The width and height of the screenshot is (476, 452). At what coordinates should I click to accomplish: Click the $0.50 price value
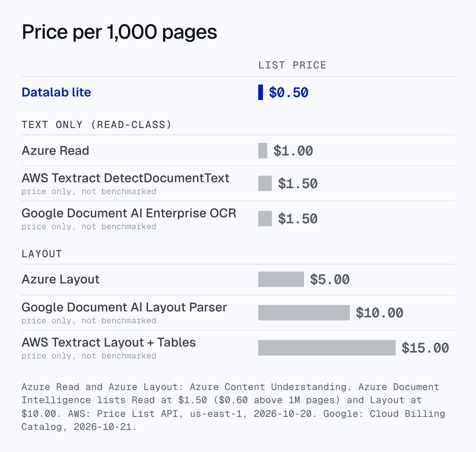coord(289,92)
